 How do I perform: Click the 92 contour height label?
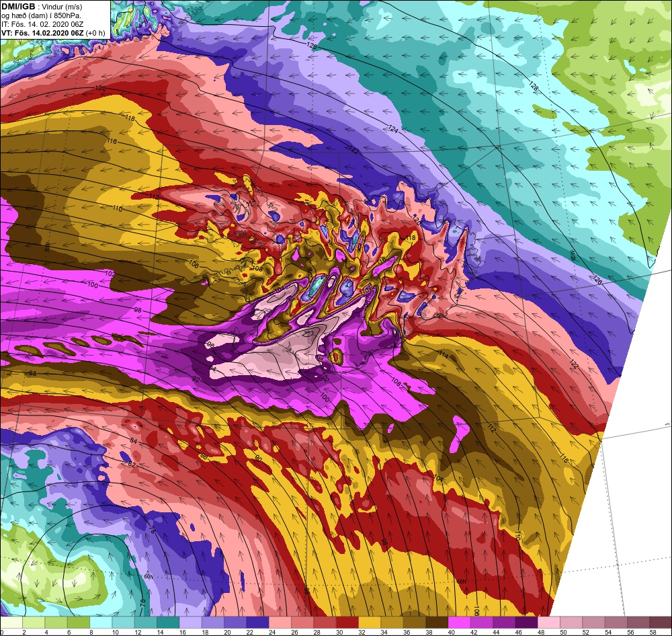(196, 380)
